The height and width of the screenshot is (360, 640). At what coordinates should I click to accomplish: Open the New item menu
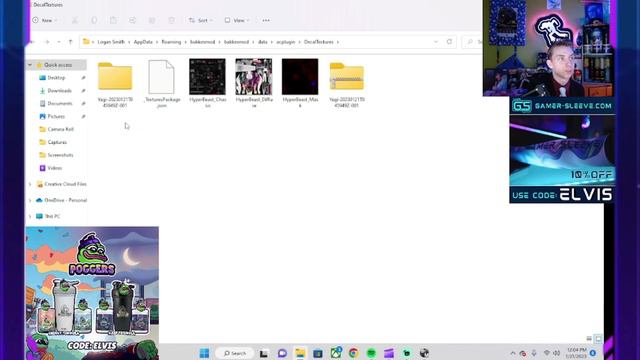pyautogui.click(x=44, y=20)
